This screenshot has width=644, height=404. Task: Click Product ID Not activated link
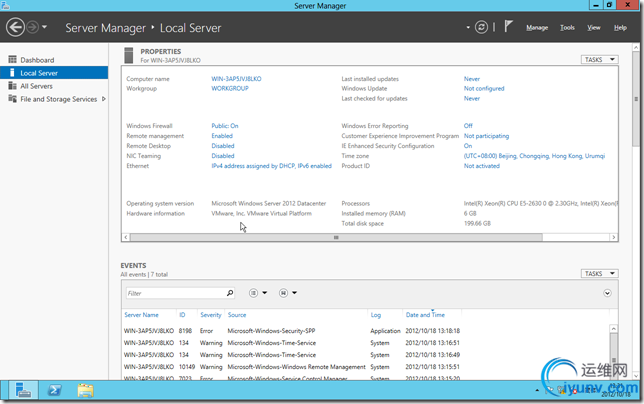point(482,166)
